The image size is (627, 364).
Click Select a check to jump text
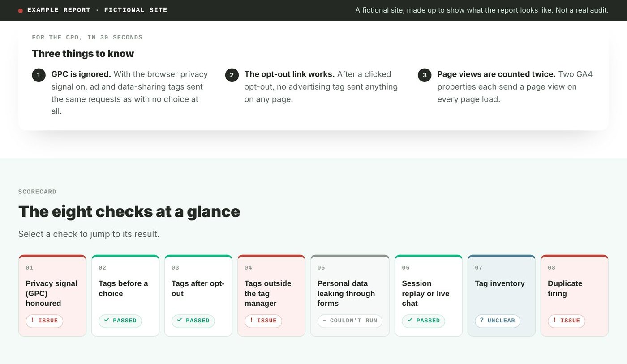[89, 234]
